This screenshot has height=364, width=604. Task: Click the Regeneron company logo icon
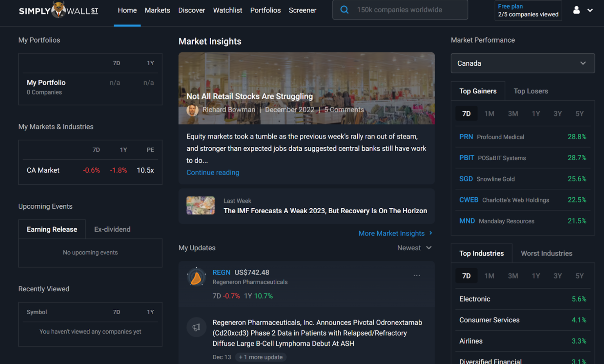[x=196, y=277]
